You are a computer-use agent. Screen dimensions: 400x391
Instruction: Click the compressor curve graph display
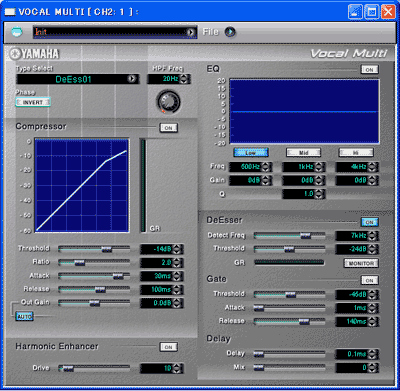click(x=82, y=185)
